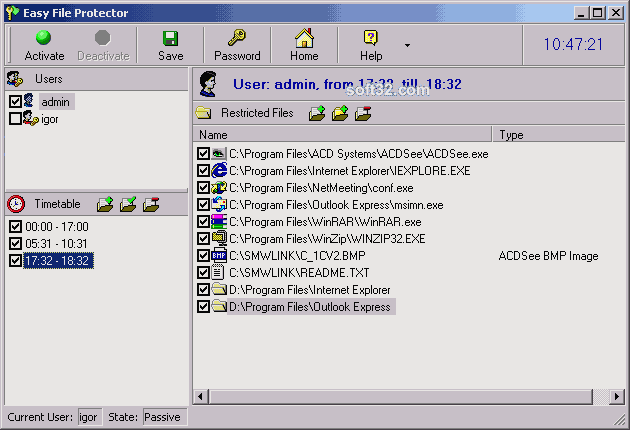This screenshot has width=630, height=430.
Task: Click the user portrait icon beside User: admin
Action: coord(208,84)
